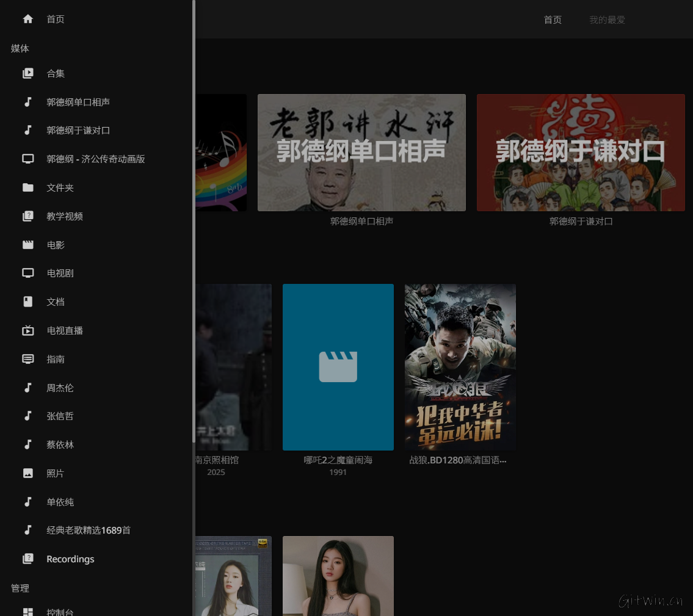This screenshot has width=693, height=616.
Task: Click the 电影 movies clapperboard icon
Action: coord(27,245)
